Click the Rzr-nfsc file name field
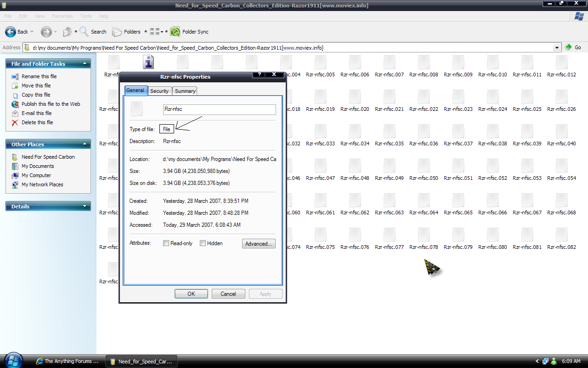This screenshot has width=588, height=368. 220,109
